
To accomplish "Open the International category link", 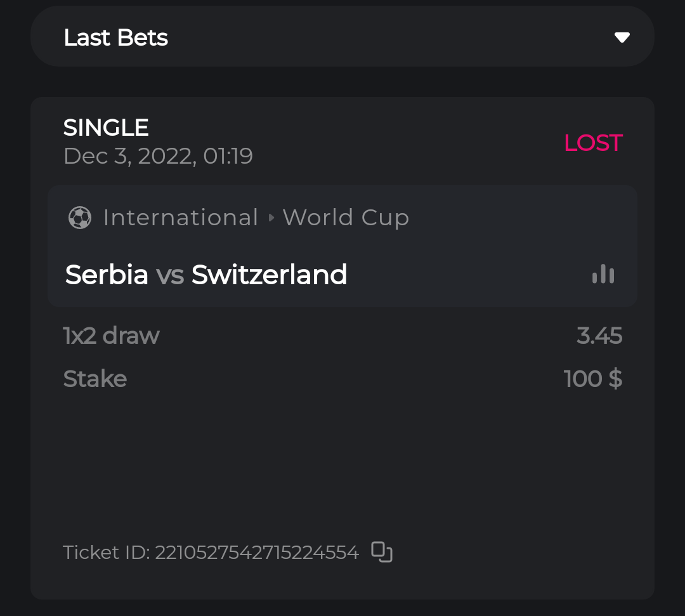I will 181,218.
